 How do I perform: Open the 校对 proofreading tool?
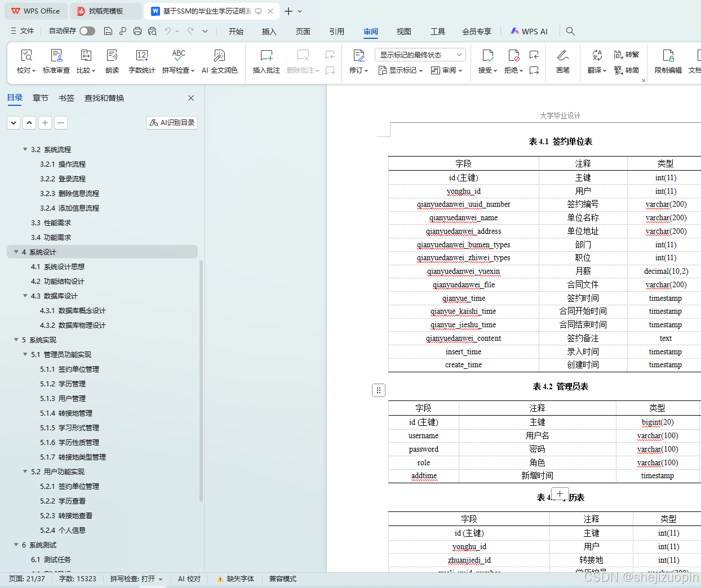point(26,61)
